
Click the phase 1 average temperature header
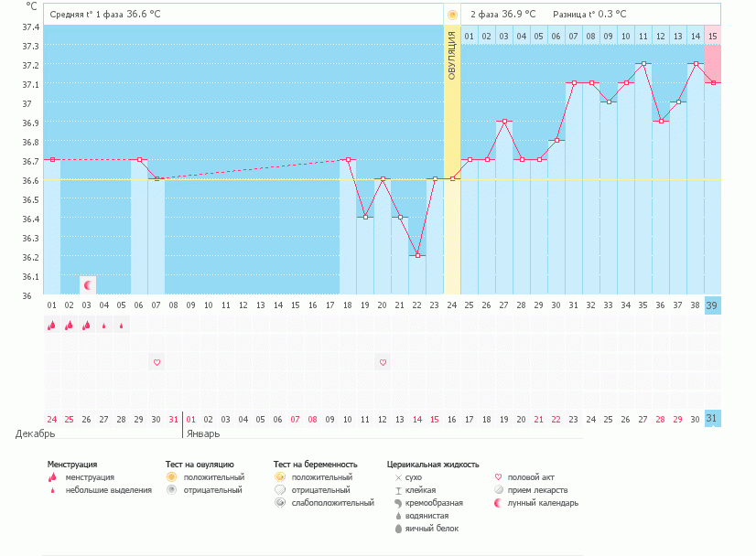(103, 15)
